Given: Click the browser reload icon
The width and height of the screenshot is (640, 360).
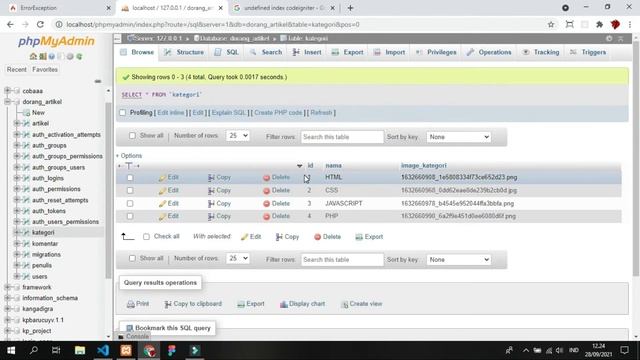Looking at the screenshot, I should (40, 24).
